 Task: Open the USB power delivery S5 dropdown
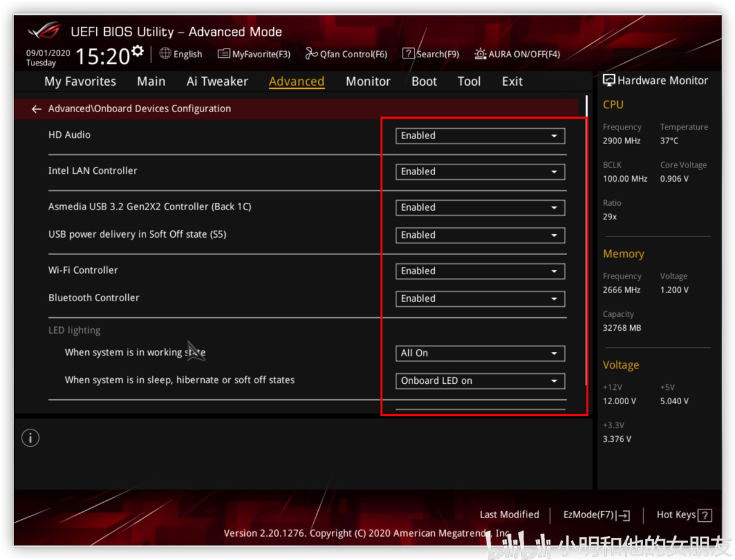tap(480, 235)
